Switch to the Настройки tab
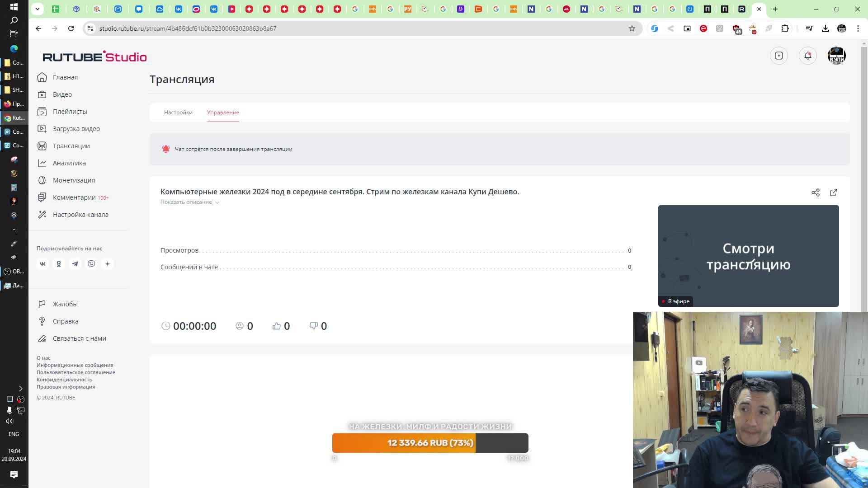This screenshot has height=488, width=868. [x=178, y=113]
